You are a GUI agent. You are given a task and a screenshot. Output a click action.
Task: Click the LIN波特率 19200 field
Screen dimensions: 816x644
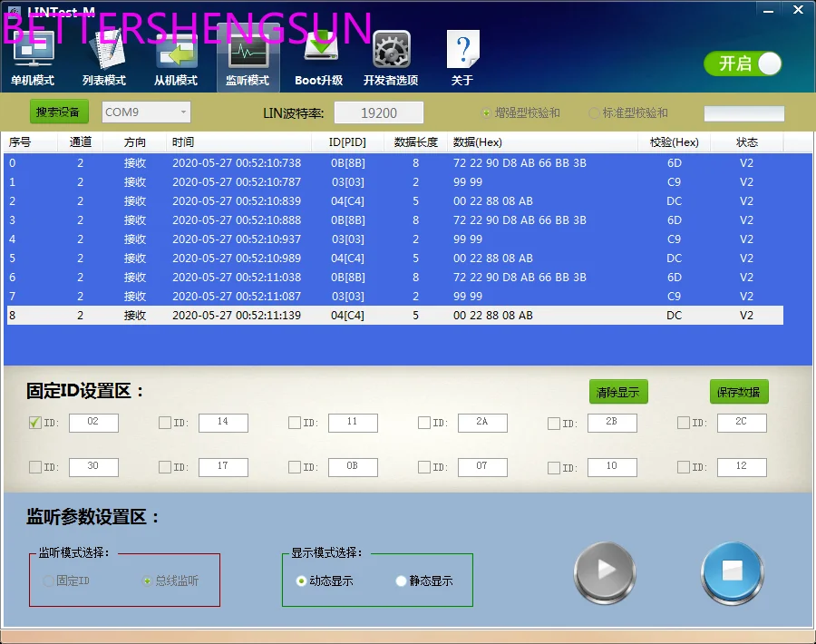coord(379,112)
